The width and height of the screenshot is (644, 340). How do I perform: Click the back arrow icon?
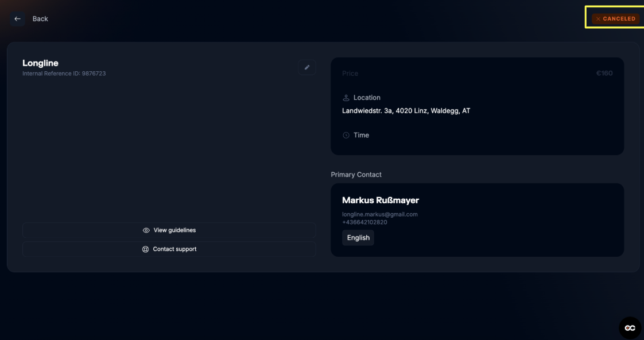coord(17,19)
